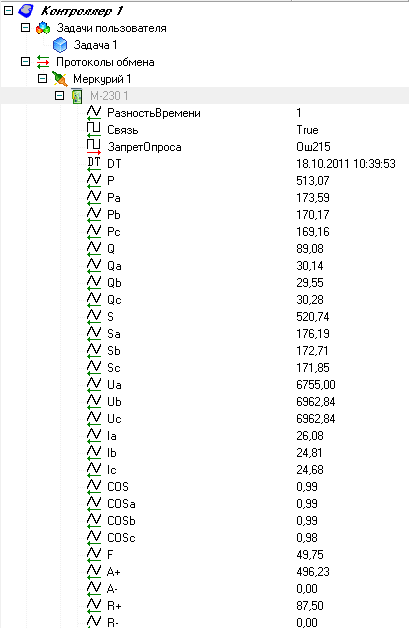Click the Протоколы обмена arrows icon
Image resolution: width=409 pixels, height=628 pixels.
tap(43, 62)
